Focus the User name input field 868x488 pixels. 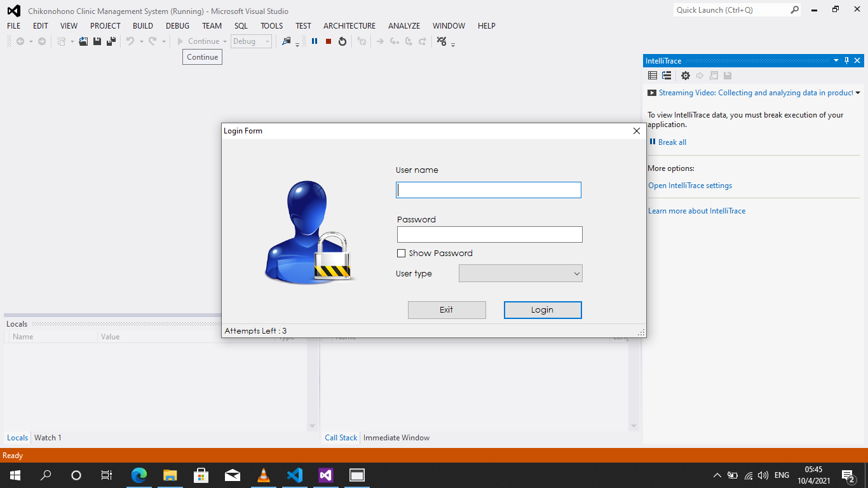[489, 190]
